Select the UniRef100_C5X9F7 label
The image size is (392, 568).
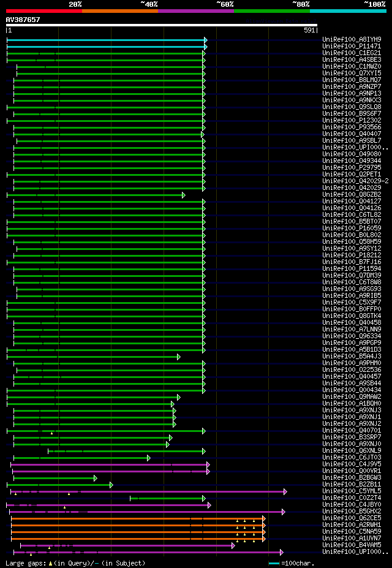[x=352, y=302]
